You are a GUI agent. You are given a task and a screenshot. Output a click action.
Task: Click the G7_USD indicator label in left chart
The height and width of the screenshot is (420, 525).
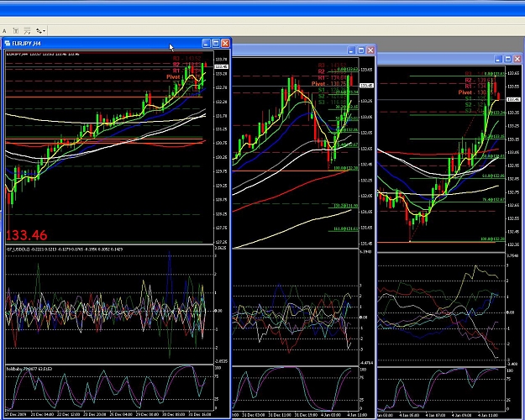coord(65,249)
